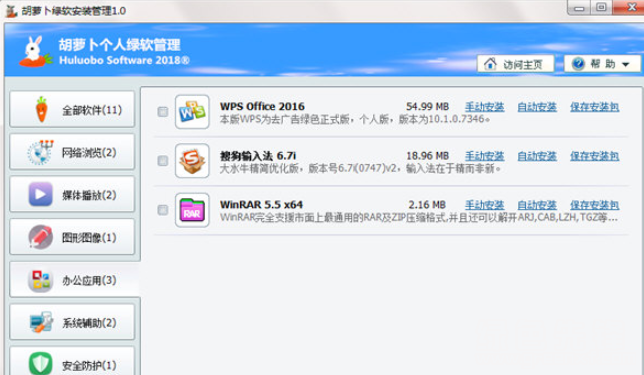This screenshot has width=644, height=375.
Task: Minimize the 胡萝卜绿软安装管理 window
Action: point(579,8)
